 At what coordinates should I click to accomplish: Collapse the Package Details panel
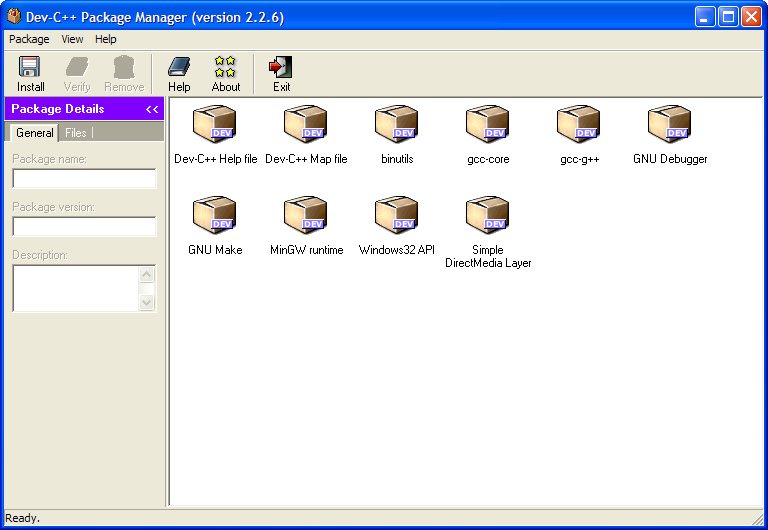152,109
